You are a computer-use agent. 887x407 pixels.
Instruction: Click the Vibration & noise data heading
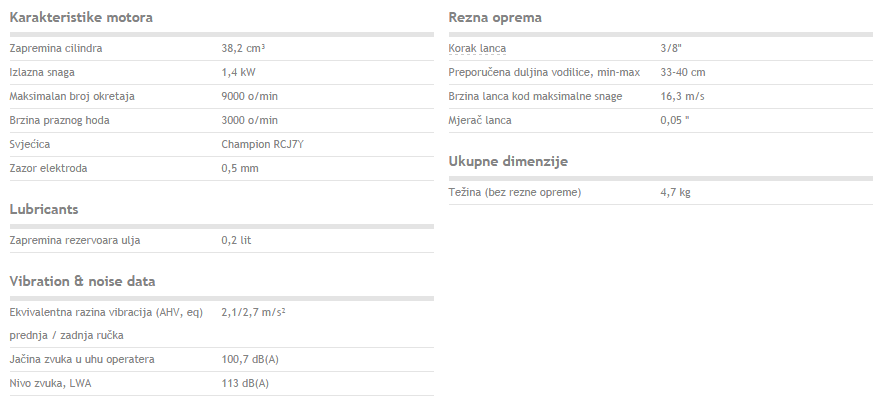(x=83, y=281)
